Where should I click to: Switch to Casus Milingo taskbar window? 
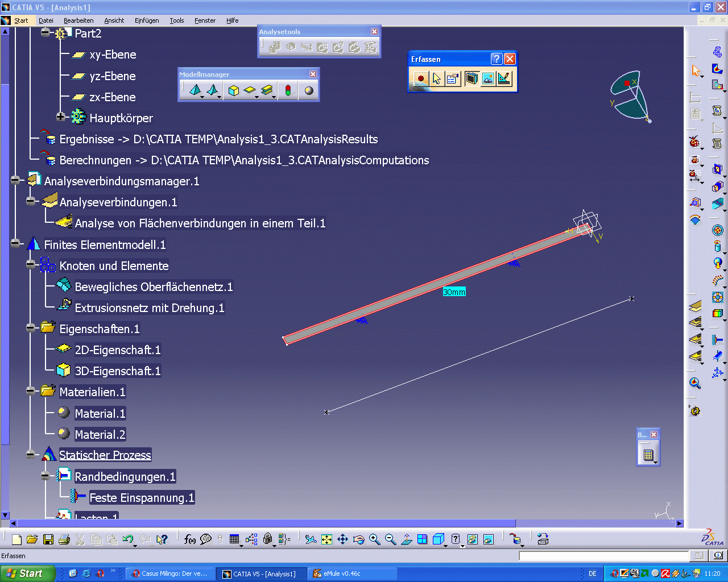[x=170, y=573]
